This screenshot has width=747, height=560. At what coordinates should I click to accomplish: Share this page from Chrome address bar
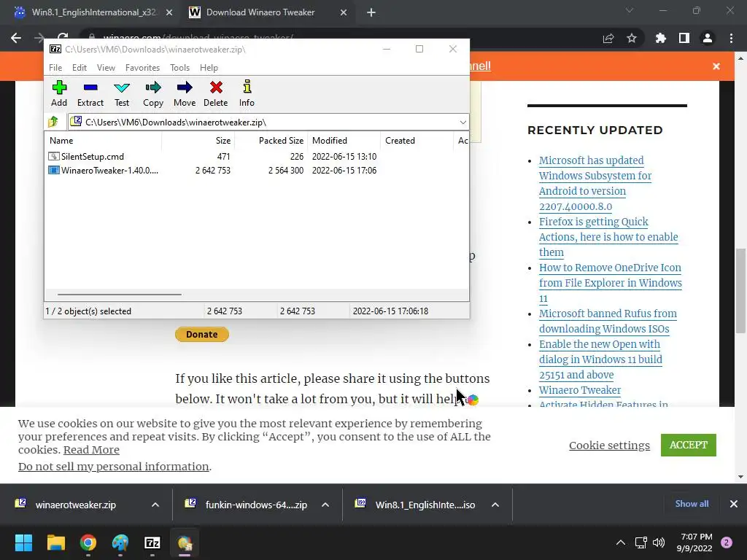pos(608,38)
